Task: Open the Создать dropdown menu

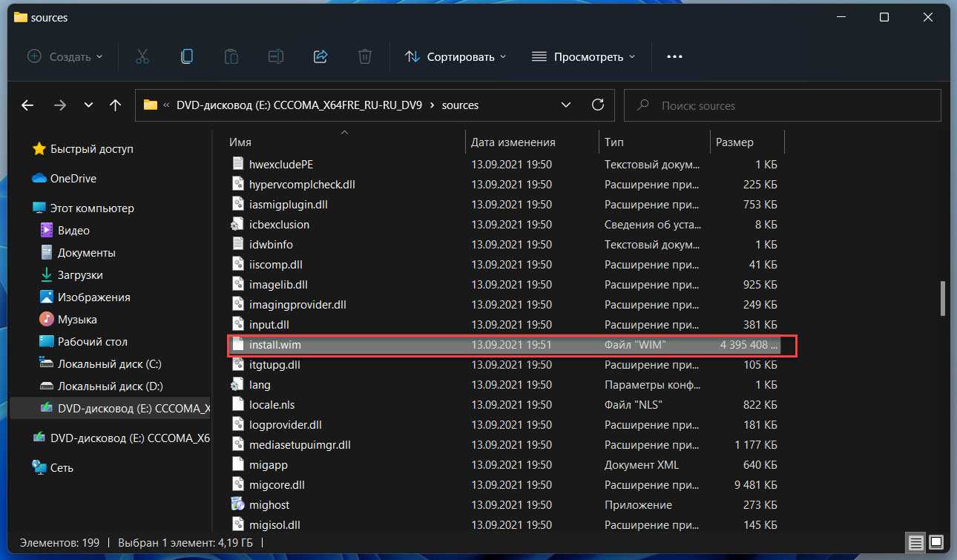Action: (65, 56)
